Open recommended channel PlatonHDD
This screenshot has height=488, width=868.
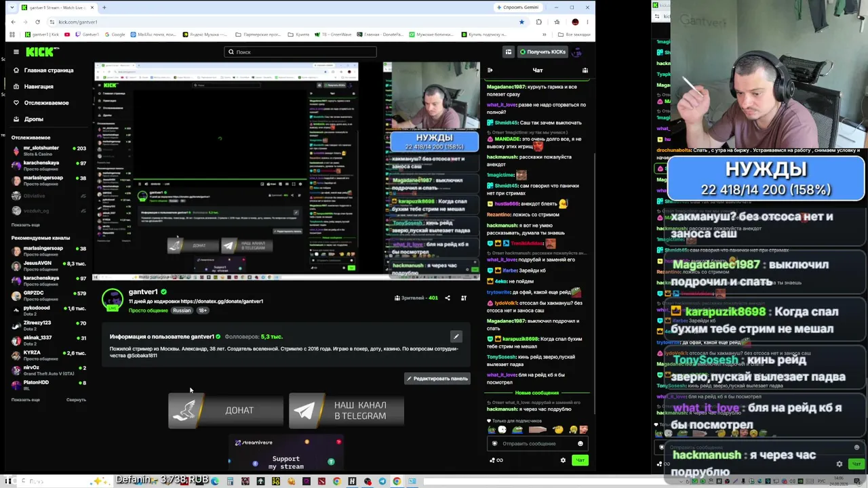coord(49,385)
